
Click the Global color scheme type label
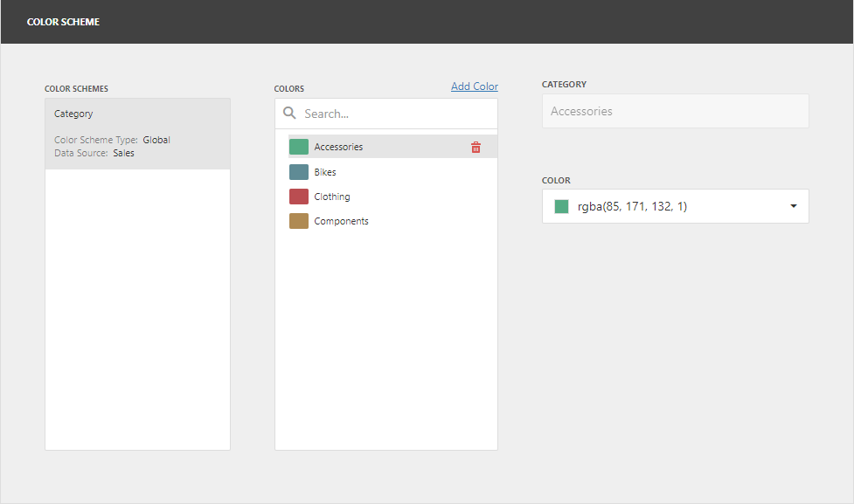coord(156,140)
